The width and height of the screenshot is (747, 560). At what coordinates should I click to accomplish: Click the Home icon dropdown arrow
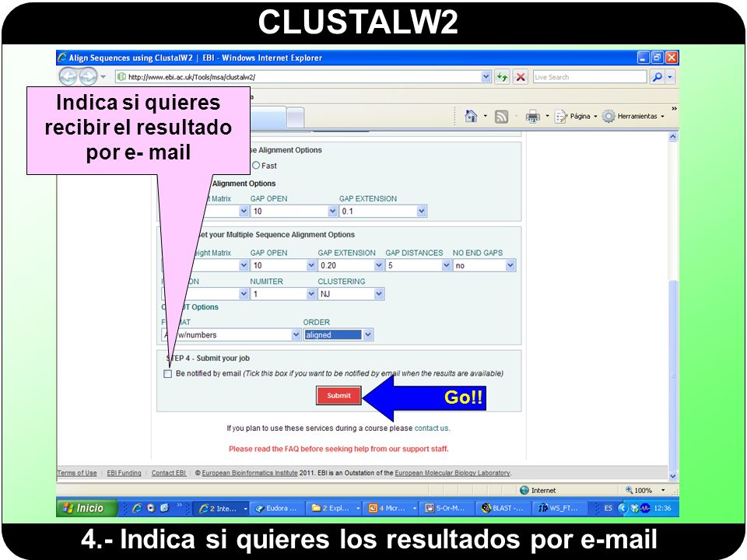click(x=486, y=116)
